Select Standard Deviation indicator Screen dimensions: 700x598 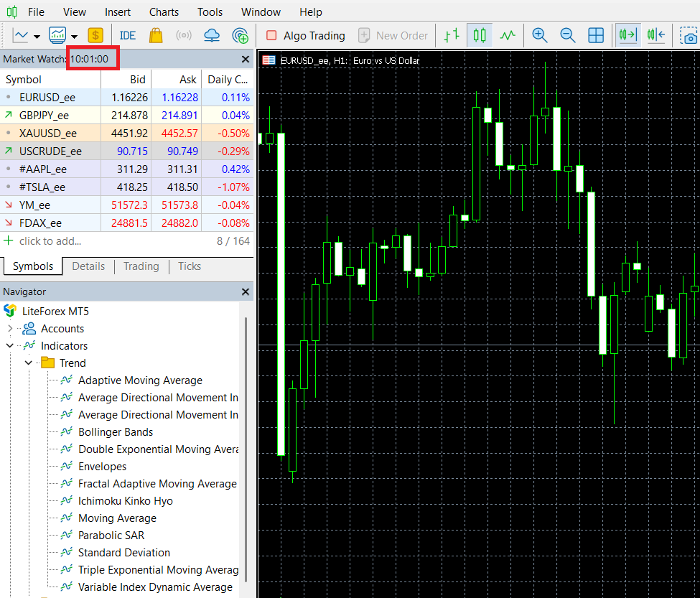point(124,553)
